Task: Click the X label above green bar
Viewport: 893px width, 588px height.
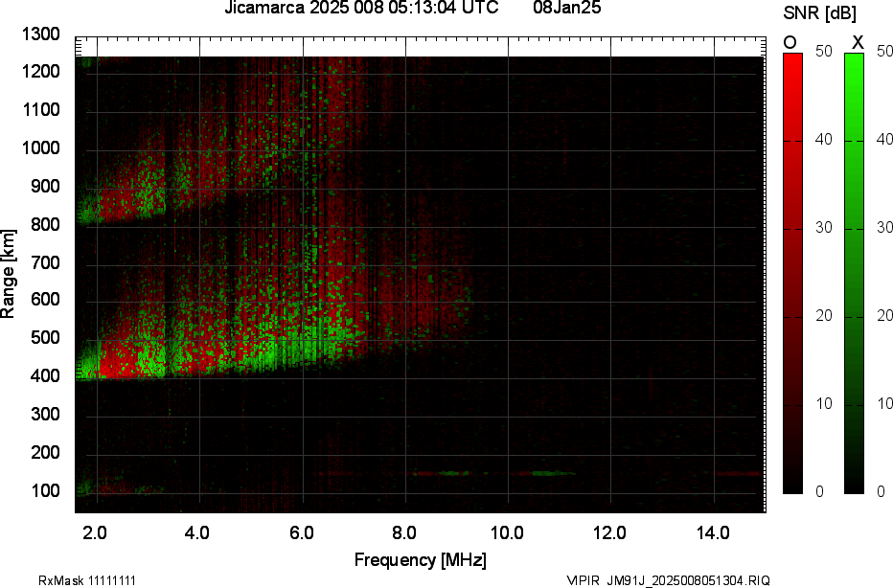Action: [x=858, y=42]
